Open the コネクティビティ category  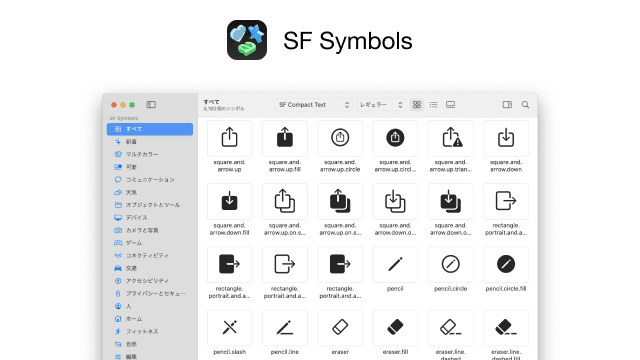point(150,256)
